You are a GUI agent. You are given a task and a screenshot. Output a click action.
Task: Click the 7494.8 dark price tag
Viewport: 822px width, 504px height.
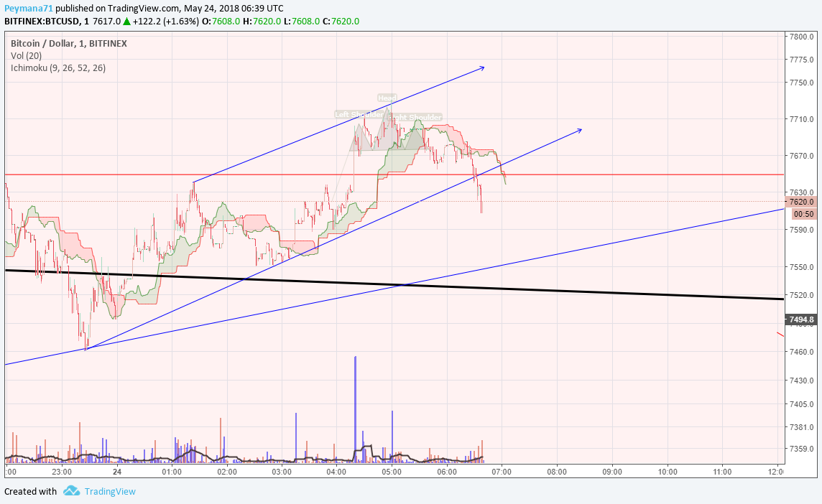pos(801,319)
